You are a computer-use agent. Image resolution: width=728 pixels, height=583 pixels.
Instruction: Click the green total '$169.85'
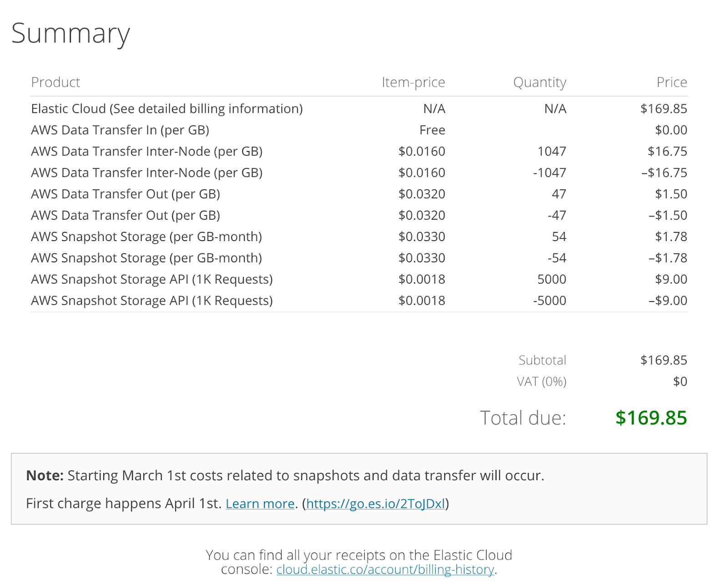(x=651, y=418)
